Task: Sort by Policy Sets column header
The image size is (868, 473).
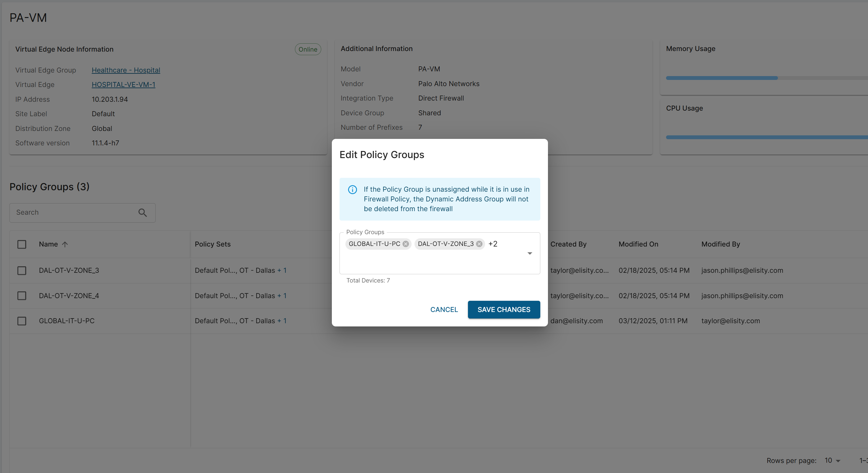Action: point(213,244)
